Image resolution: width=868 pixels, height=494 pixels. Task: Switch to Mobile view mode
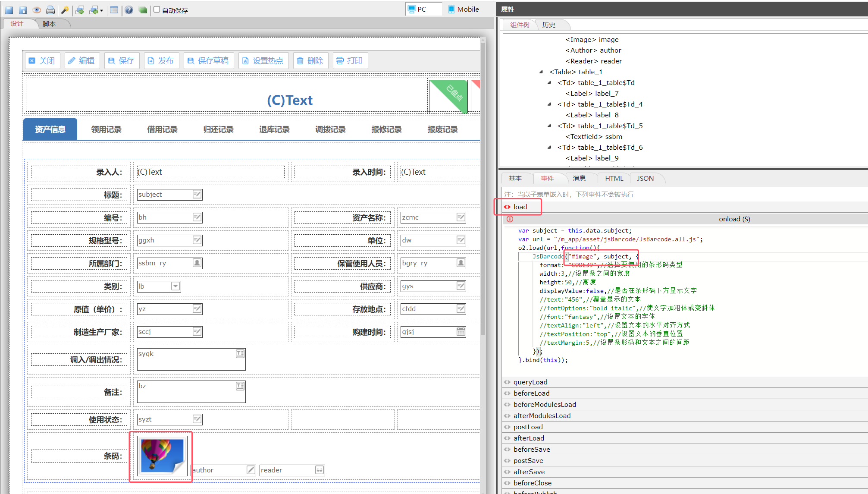coord(463,9)
